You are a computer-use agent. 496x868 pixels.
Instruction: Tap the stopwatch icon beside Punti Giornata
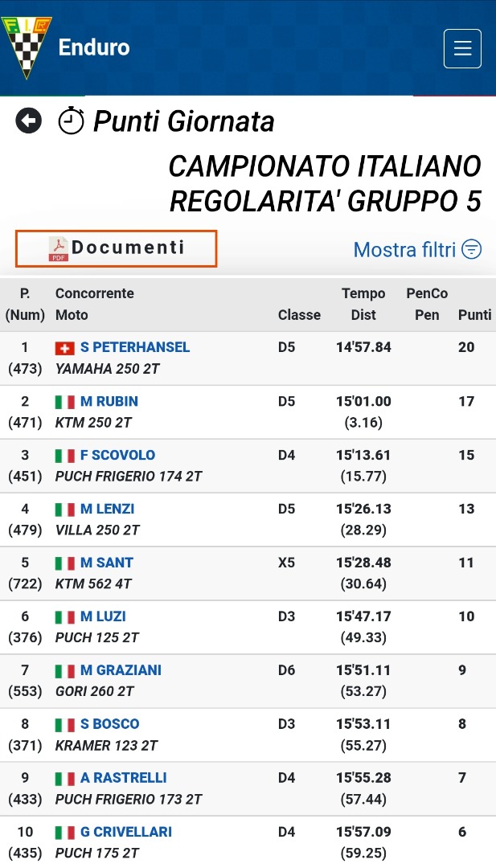71,121
